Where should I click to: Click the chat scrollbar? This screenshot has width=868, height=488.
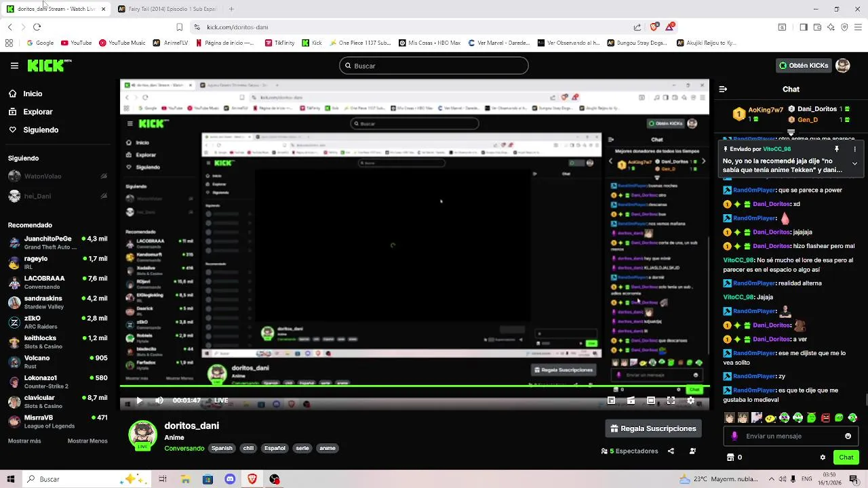[x=865, y=400]
